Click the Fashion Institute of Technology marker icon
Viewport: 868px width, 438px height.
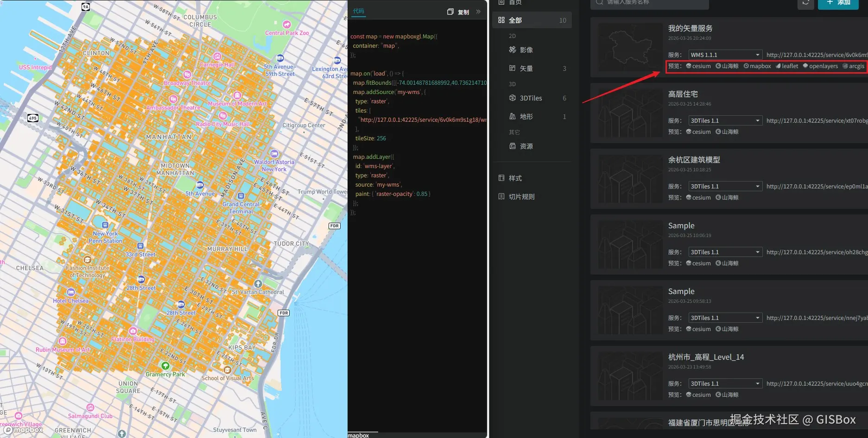coord(88,260)
